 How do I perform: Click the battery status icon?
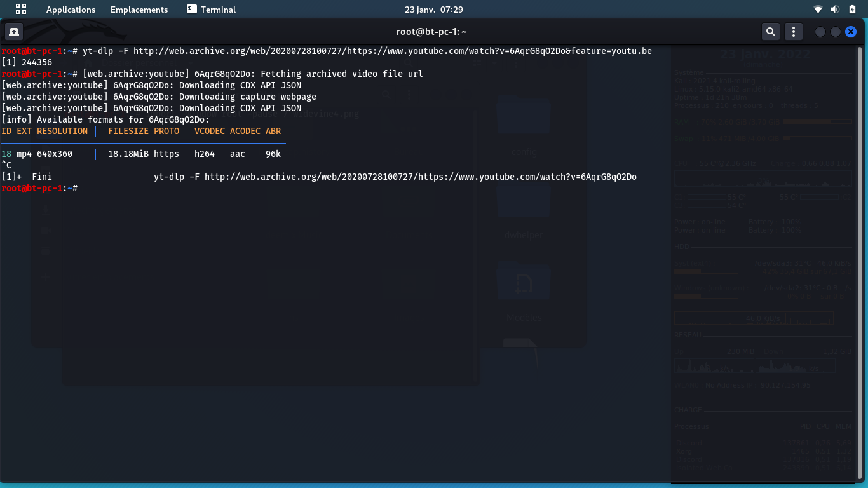(x=852, y=10)
